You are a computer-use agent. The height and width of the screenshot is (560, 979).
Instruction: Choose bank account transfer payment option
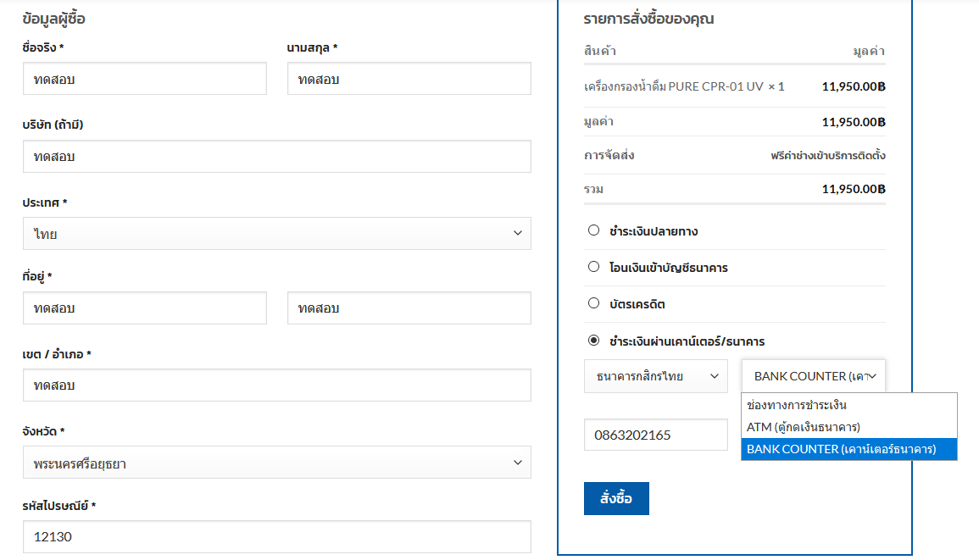[593, 267]
